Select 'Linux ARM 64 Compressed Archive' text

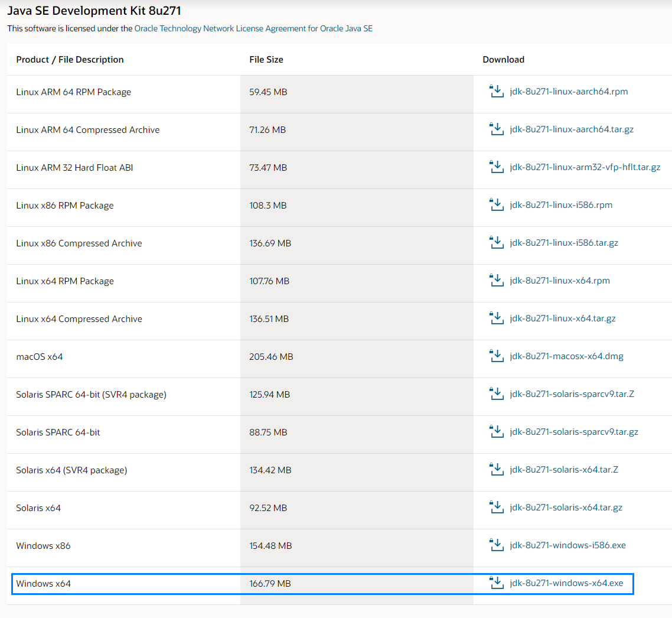click(x=88, y=129)
